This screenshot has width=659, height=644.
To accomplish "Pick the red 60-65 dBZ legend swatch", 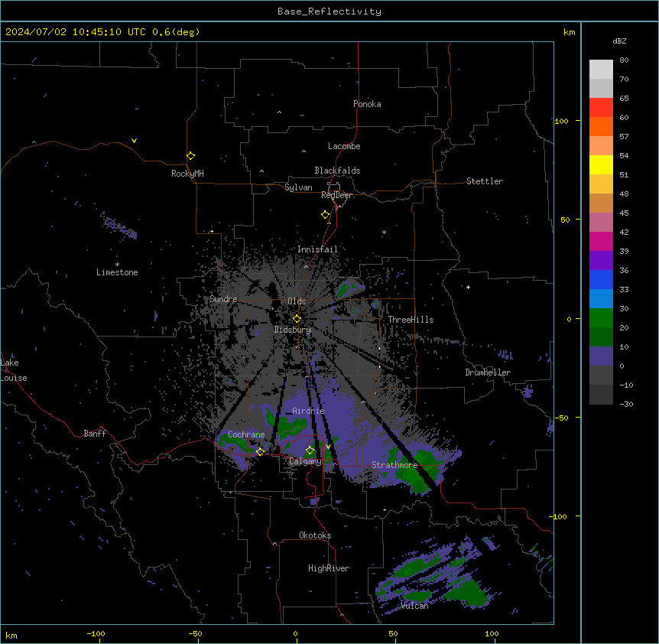I will click(601, 108).
